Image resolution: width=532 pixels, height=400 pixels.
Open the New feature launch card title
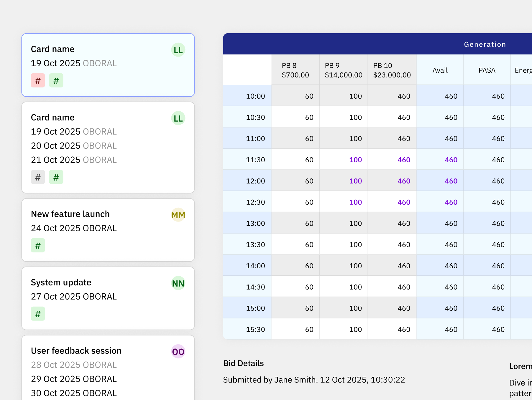(70, 214)
